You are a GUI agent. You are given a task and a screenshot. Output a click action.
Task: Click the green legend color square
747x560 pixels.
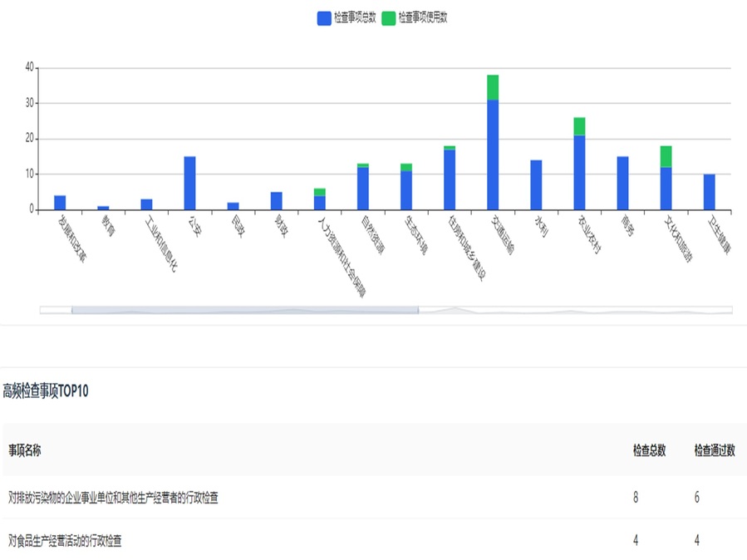389,17
